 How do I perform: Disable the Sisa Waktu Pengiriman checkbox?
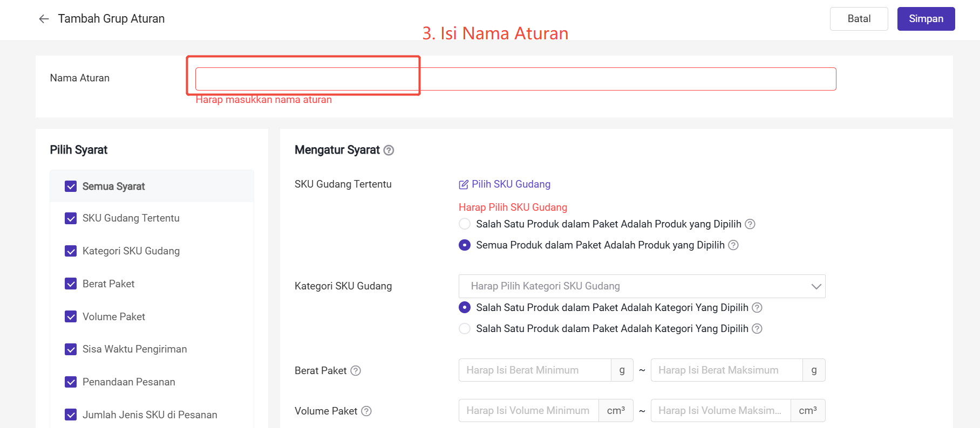coord(71,349)
